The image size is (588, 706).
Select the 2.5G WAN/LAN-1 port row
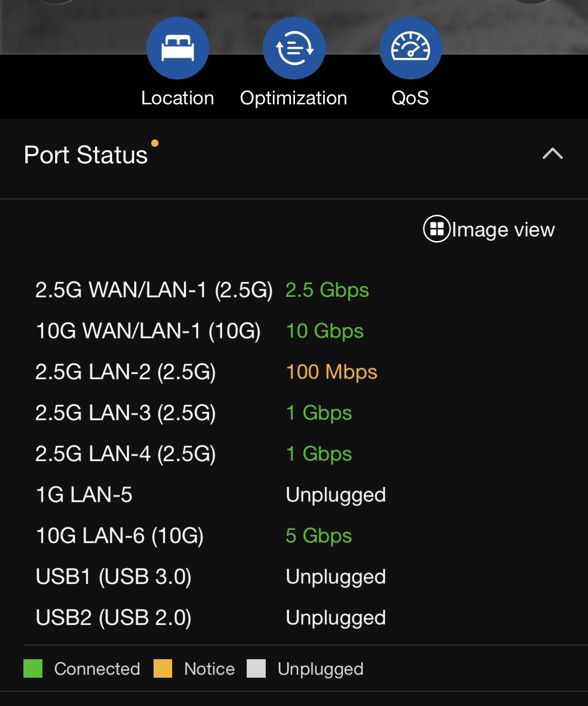(x=154, y=290)
